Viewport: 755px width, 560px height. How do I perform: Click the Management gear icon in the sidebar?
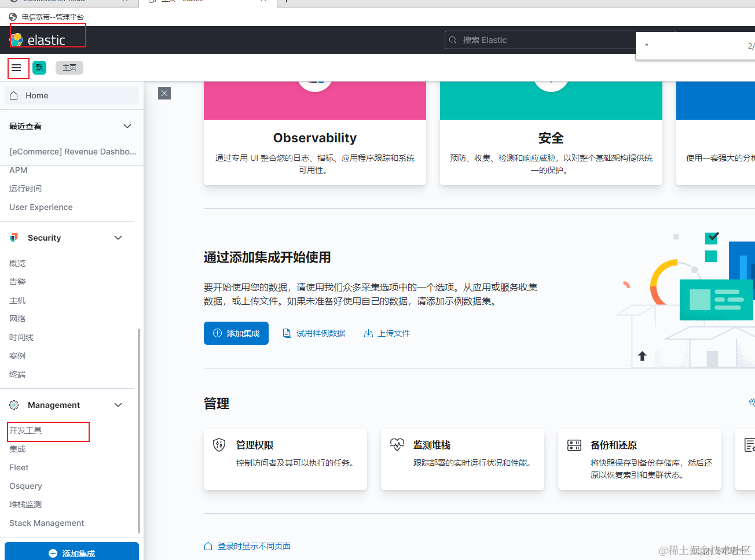click(13, 404)
